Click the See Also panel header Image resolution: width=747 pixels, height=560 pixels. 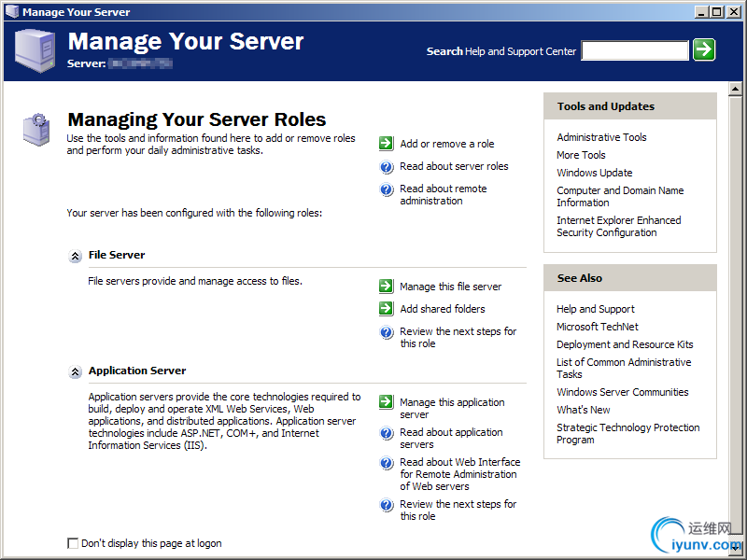point(629,278)
